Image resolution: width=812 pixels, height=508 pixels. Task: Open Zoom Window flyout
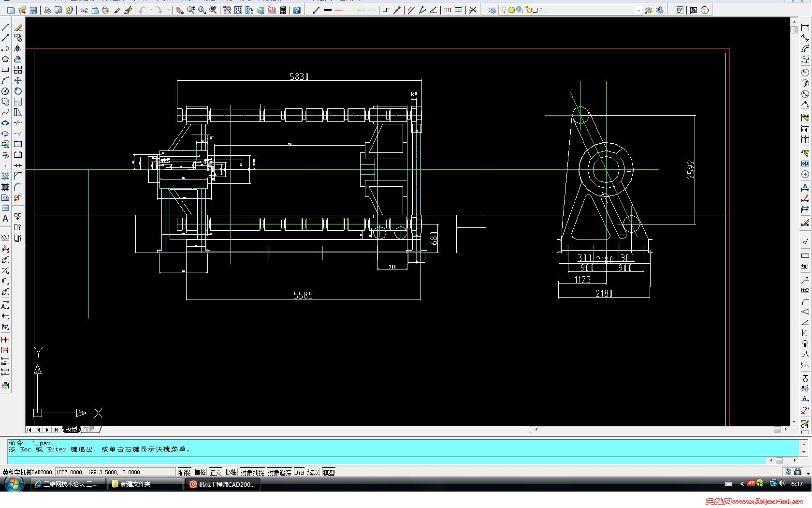202,10
